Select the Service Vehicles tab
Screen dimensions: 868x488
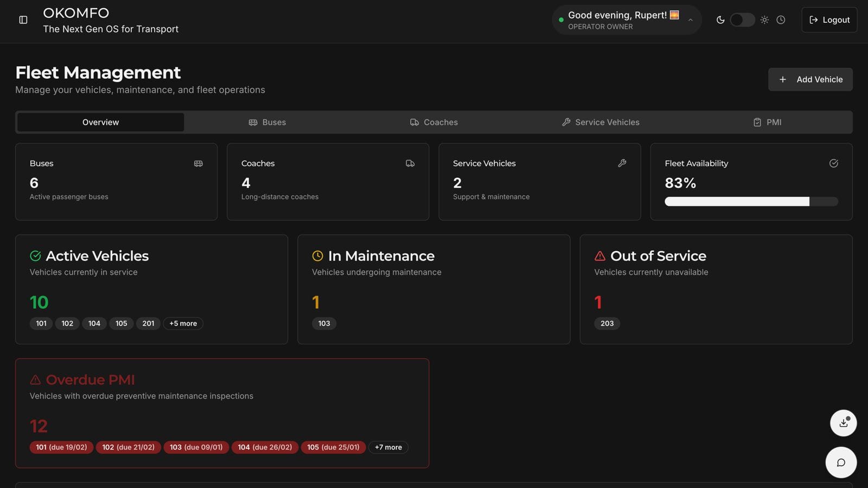click(x=601, y=122)
